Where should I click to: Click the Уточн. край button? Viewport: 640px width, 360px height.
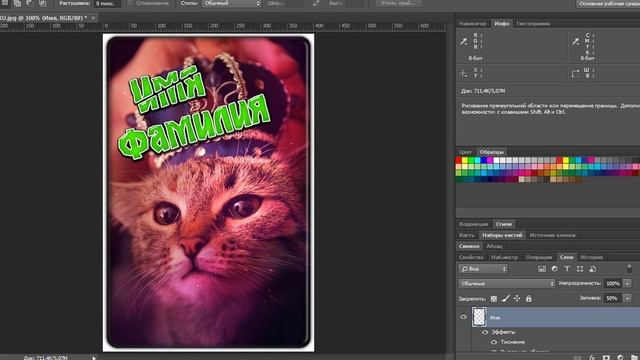pos(398,3)
